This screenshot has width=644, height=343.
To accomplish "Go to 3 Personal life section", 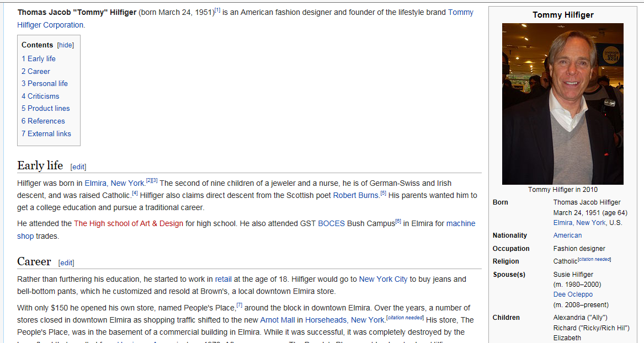I will click(x=45, y=84).
